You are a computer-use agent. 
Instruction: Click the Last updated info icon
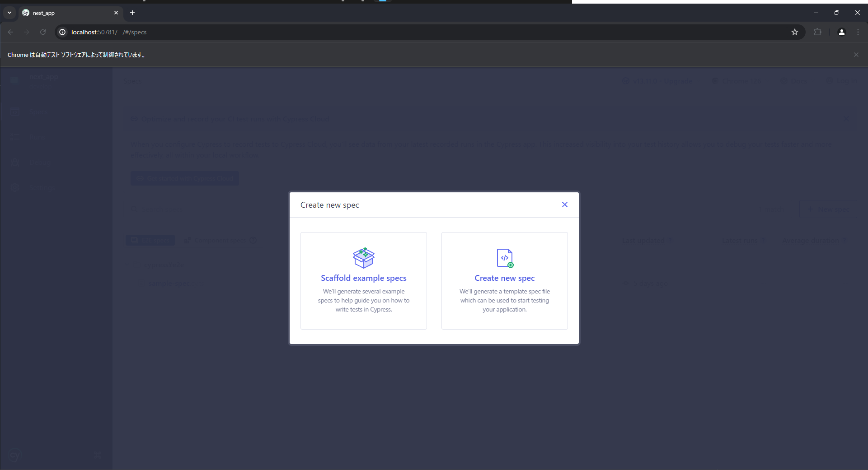[x=670, y=241]
